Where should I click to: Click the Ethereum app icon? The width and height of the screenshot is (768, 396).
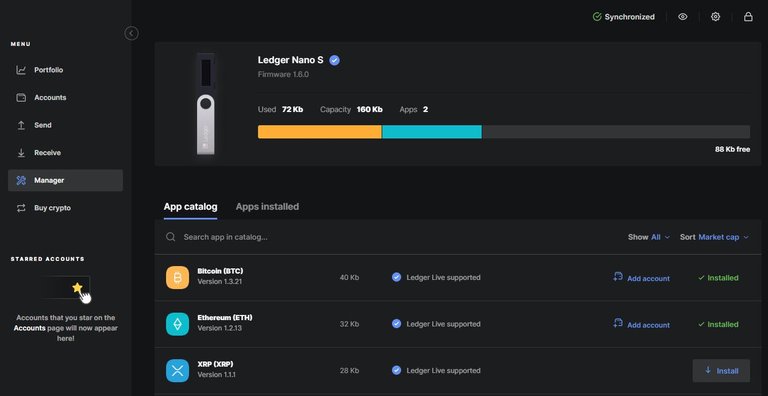[x=177, y=324]
